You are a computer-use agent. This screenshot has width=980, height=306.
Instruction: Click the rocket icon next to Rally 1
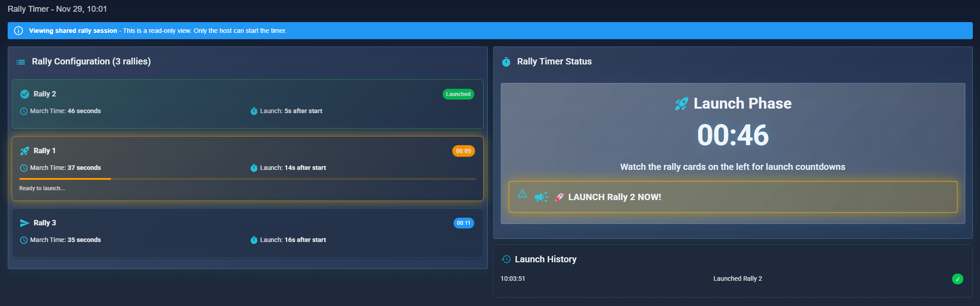[25, 151]
